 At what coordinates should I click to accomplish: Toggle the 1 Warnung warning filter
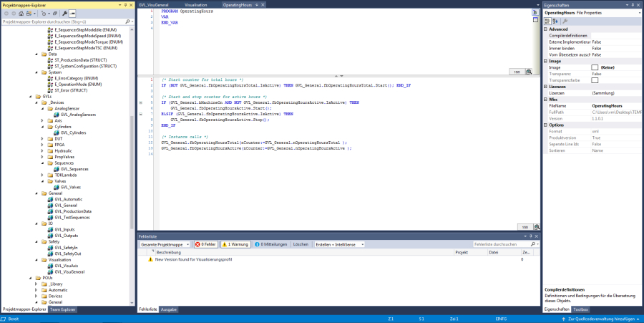pos(235,244)
